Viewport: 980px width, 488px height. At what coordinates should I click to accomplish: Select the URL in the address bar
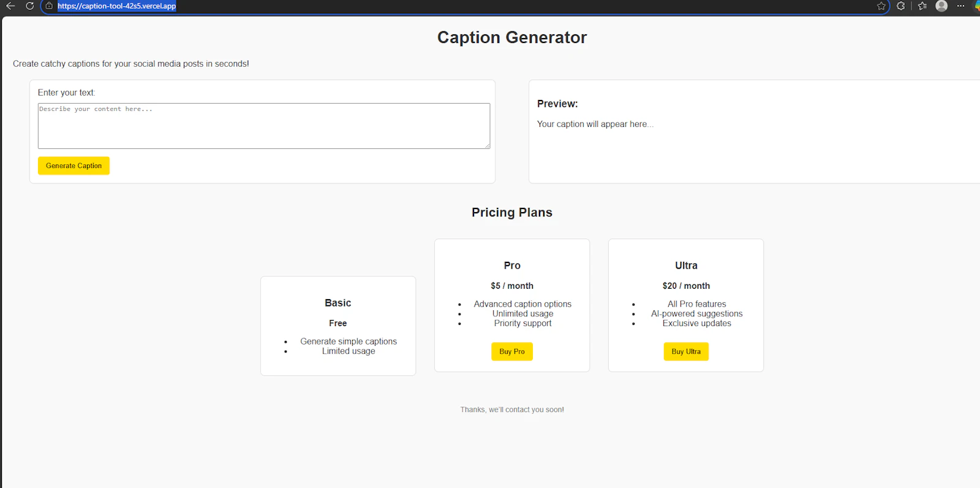[x=116, y=6]
